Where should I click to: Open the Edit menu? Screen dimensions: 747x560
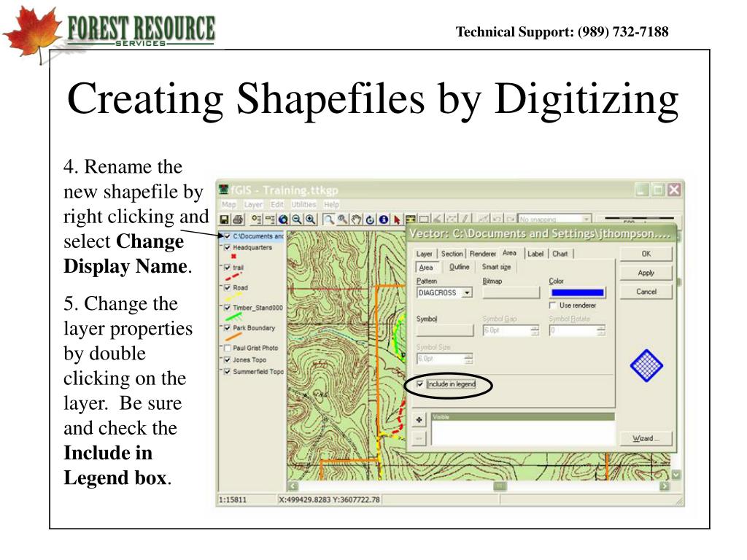[x=277, y=204]
